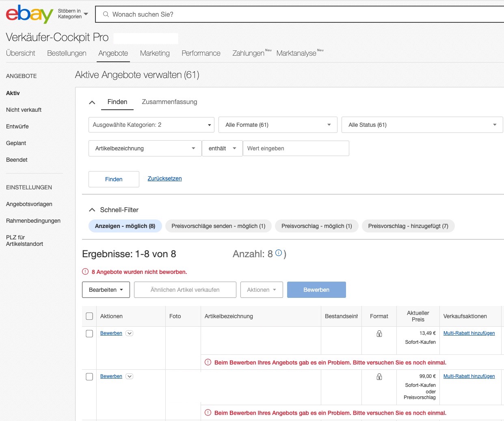504x421 pixels.
Task: Open the Zahlungen tab
Action: coord(249,53)
